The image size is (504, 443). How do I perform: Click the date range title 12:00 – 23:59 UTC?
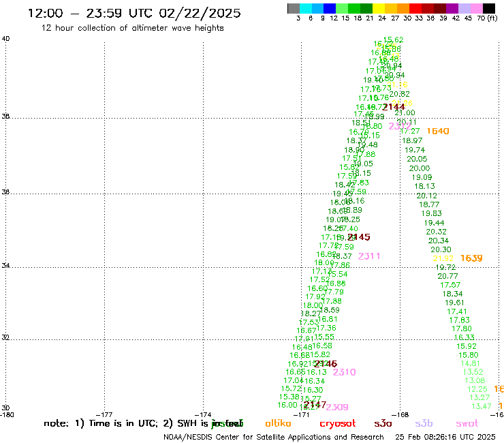tap(134, 13)
